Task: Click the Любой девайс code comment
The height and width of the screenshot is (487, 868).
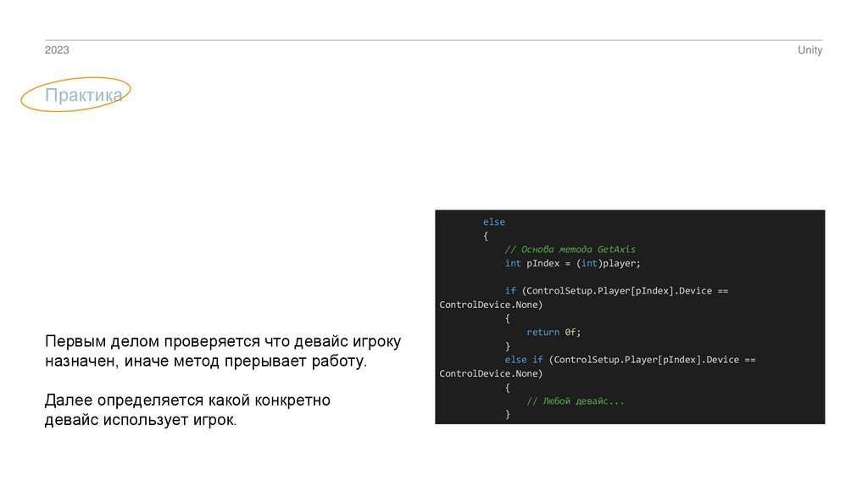Action: 575,400
